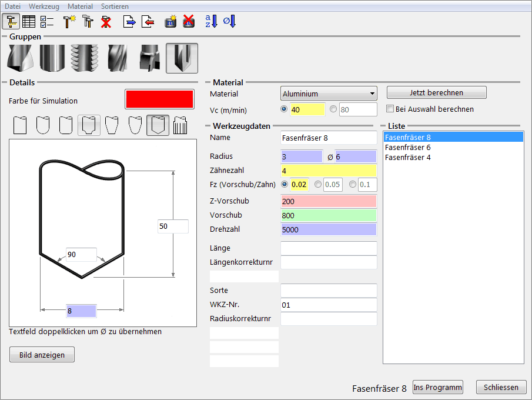Click the empty Sorte input field
The width and height of the screenshot is (532, 400).
329,291
